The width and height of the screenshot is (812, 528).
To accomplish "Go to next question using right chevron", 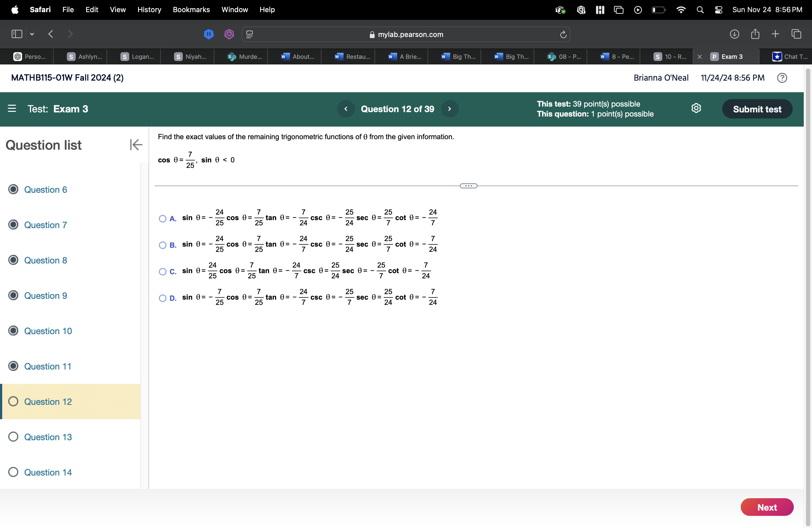I will click(x=449, y=109).
